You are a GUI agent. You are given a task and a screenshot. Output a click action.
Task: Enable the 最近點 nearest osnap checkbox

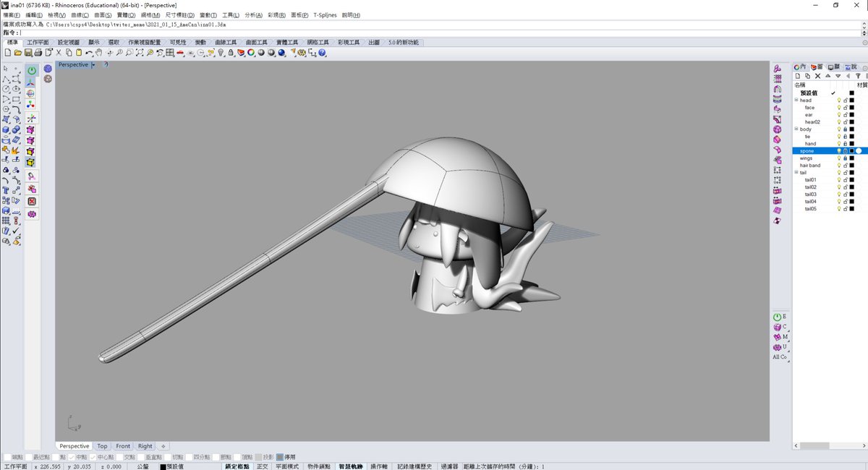click(x=29, y=457)
